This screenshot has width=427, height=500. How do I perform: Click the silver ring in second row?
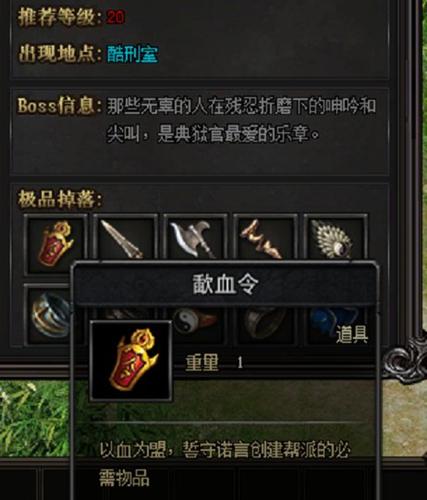[x=50, y=315]
